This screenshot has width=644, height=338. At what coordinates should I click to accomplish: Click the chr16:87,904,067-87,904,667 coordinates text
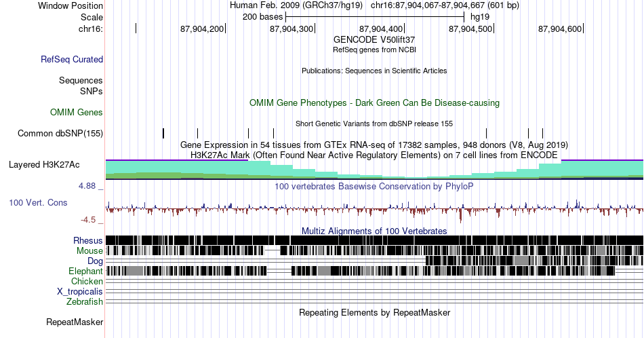click(x=428, y=5)
